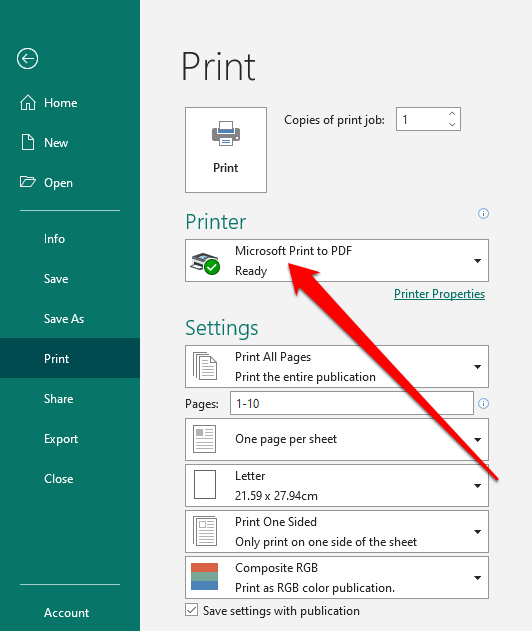Open the Letter paper size dropdown
532x631 pixels.
click(337, 485)
